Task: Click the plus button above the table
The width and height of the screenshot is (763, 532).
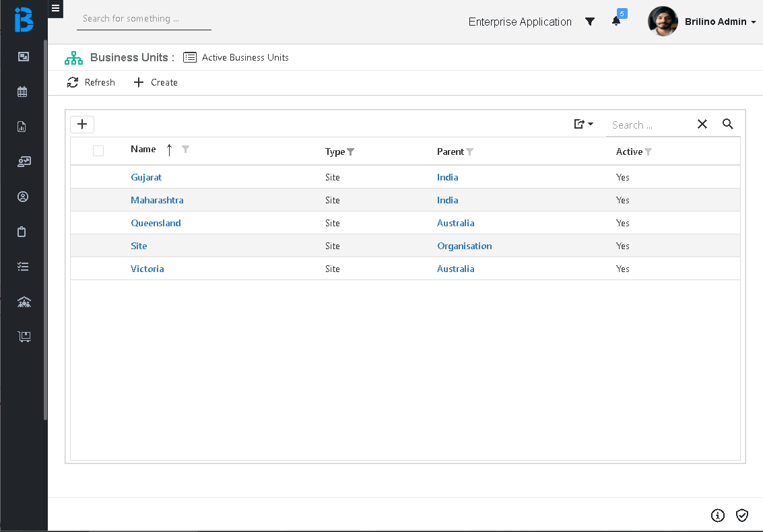Action: coord(82,124)
